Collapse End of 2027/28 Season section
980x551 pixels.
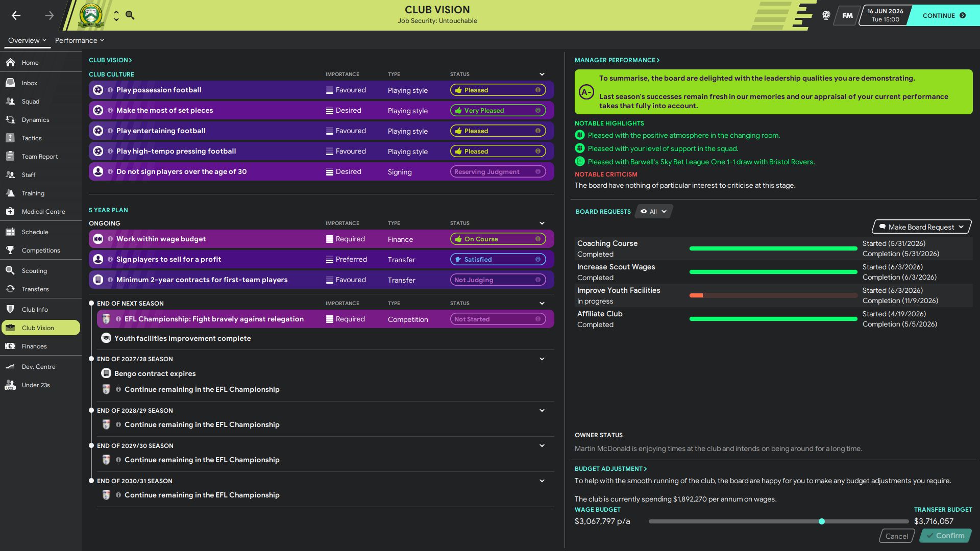point(542,359)
